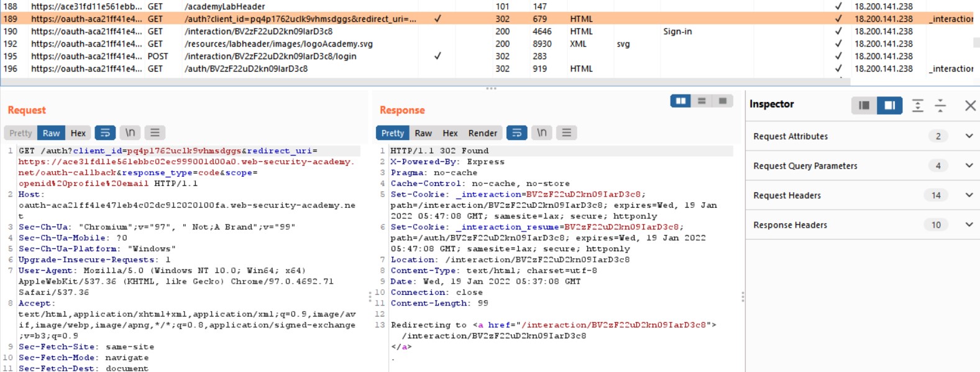This screenshot has height=372, width=980.
Task: Click the first Set-Cookie header on response line 5
Action: [x=419, y=194]
